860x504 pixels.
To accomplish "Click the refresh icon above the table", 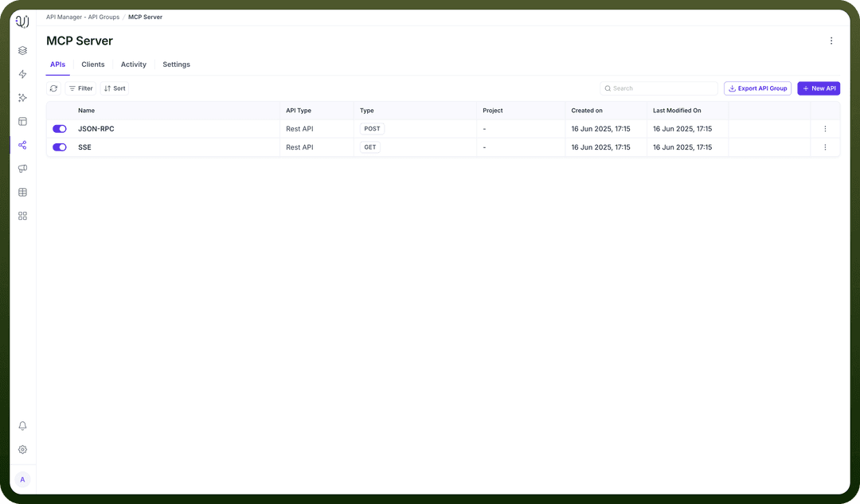I will tap(54, 88).
